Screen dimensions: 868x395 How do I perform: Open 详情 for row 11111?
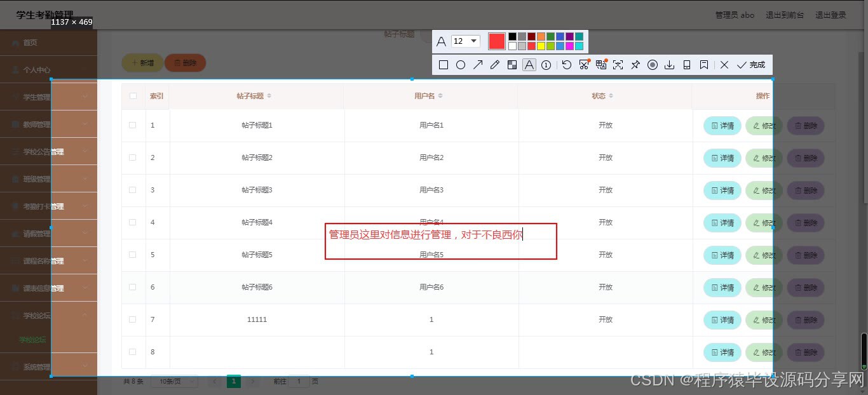(x=722, y=320)
